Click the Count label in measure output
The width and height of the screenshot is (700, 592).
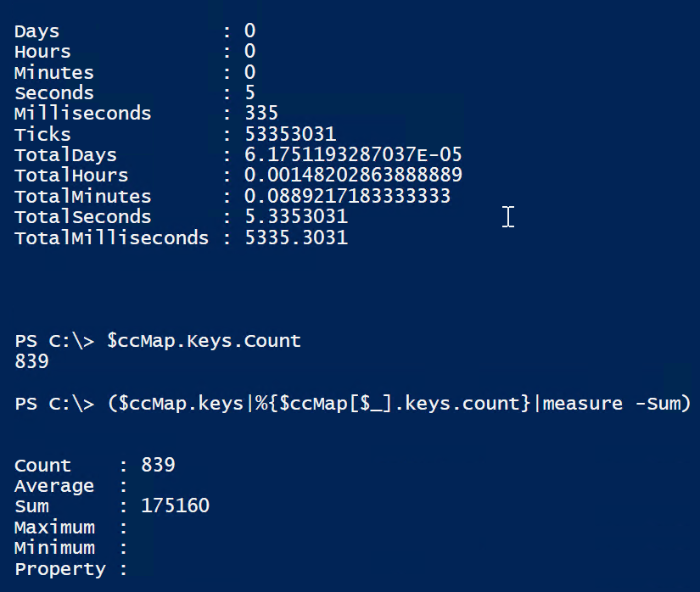(x=42, y=466)
